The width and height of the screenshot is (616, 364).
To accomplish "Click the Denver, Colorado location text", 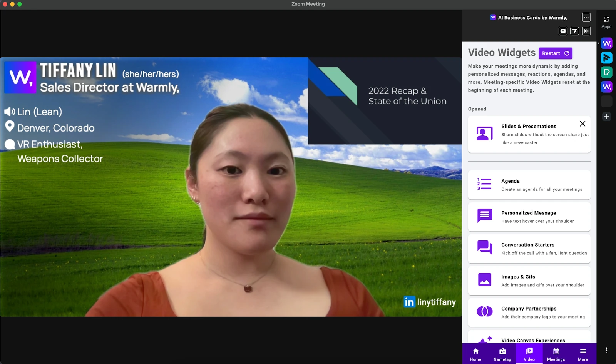I will click(56, 128).
